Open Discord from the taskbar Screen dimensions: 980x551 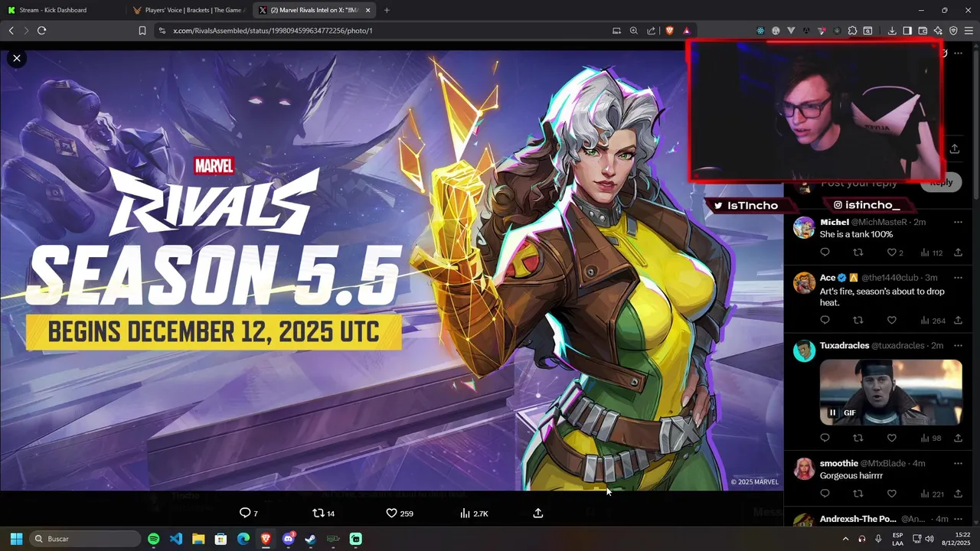pos(289,539)
